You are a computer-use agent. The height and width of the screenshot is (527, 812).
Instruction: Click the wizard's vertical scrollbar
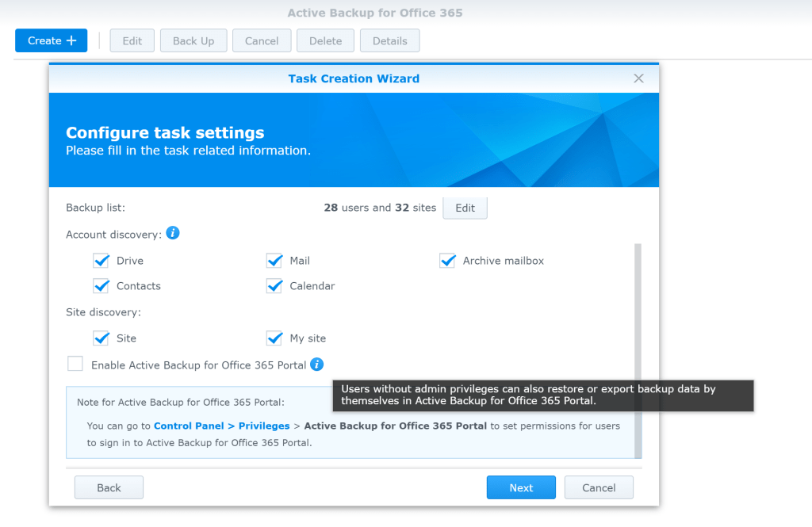(638, 349)
